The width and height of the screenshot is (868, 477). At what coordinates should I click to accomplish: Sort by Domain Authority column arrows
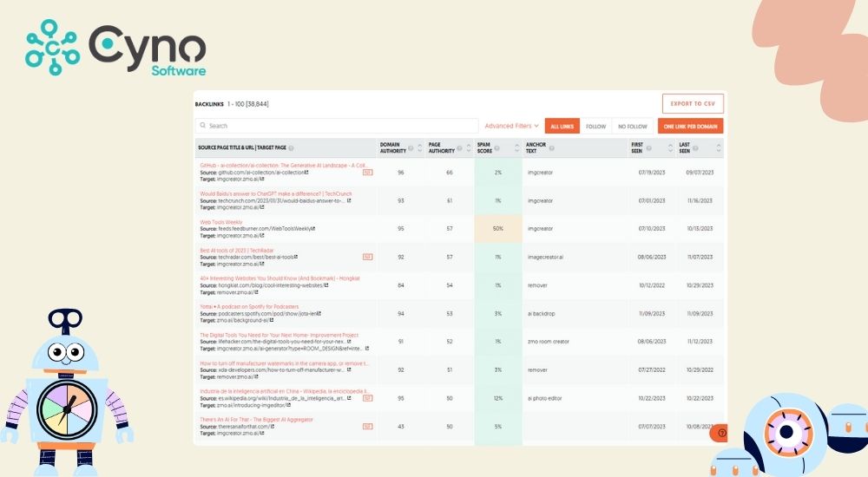tap(420, 147)
